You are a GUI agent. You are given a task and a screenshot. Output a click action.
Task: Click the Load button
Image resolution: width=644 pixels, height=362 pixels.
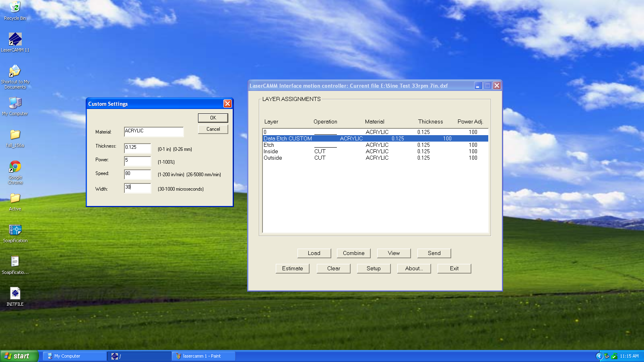(314, 253)
